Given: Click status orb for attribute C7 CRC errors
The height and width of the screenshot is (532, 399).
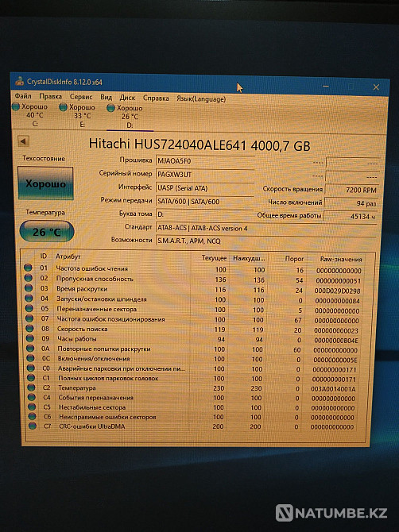Looking at the screenshot, I should pos(33,426).
